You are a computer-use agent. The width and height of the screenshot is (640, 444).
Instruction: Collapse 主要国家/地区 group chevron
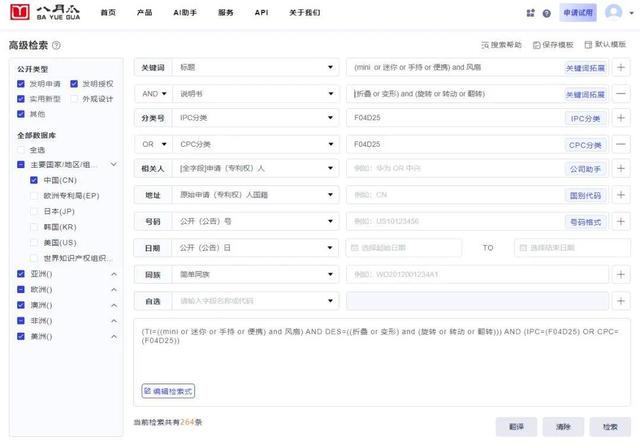point(114,164)
